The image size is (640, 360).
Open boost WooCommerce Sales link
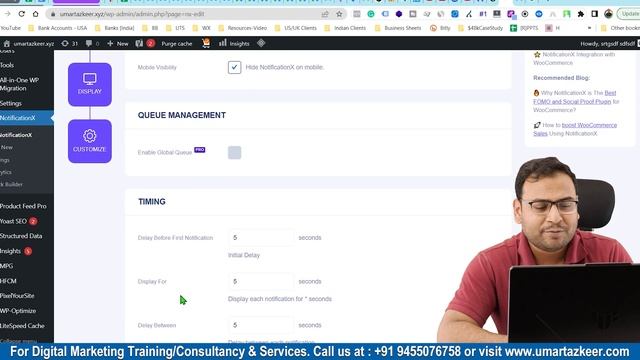575,129
